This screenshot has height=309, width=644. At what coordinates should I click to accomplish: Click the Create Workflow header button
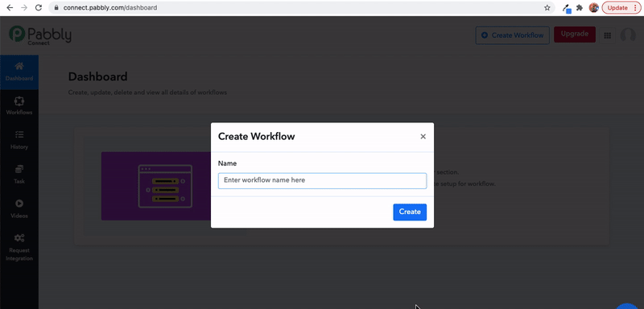point(512,35)
